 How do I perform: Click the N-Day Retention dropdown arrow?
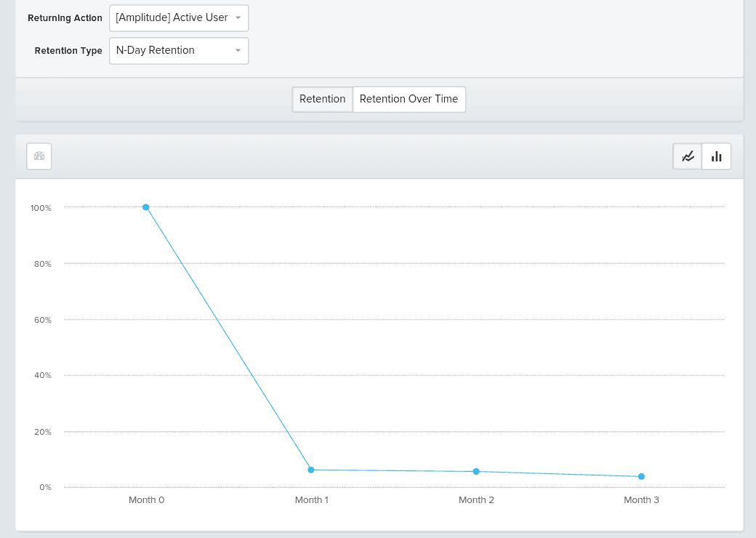tap(238, 50)
